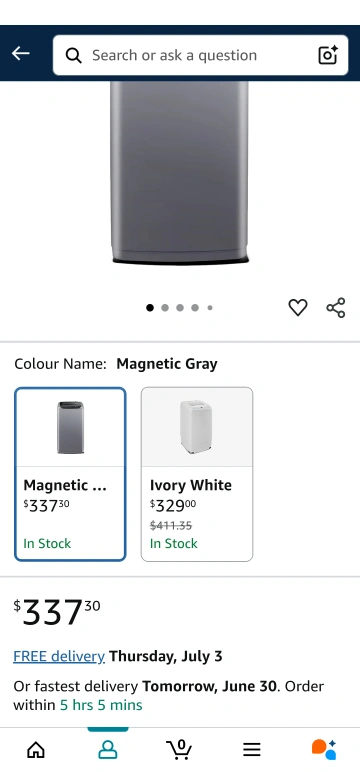Go to Home in bottom navigation
The width and height of the screenshot is (360, 772).
point(35,750)
